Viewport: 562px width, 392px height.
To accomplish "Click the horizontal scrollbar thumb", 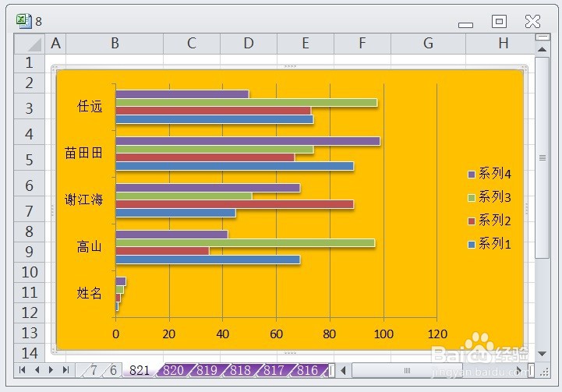I will pyautogui.click(x=407, y=370).
